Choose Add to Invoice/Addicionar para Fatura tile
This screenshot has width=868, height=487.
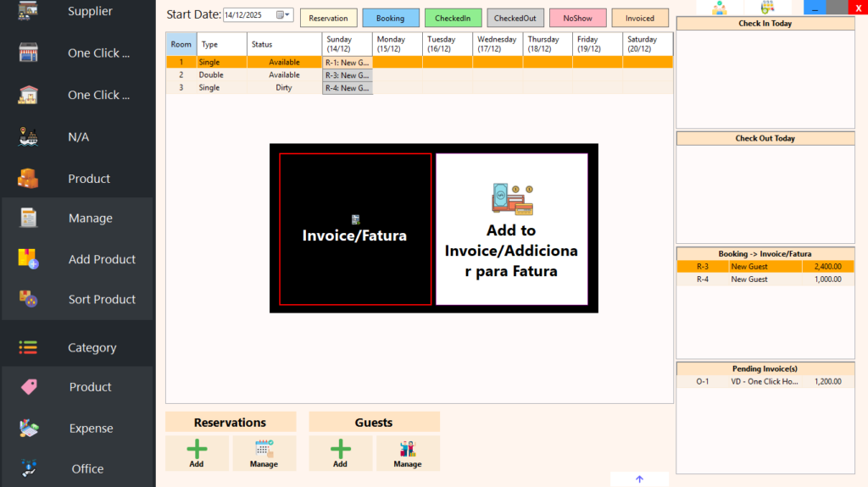coord(511,230)
